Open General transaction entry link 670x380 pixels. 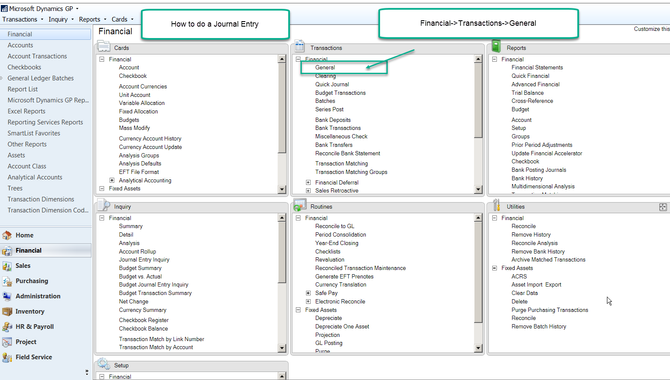325,68
